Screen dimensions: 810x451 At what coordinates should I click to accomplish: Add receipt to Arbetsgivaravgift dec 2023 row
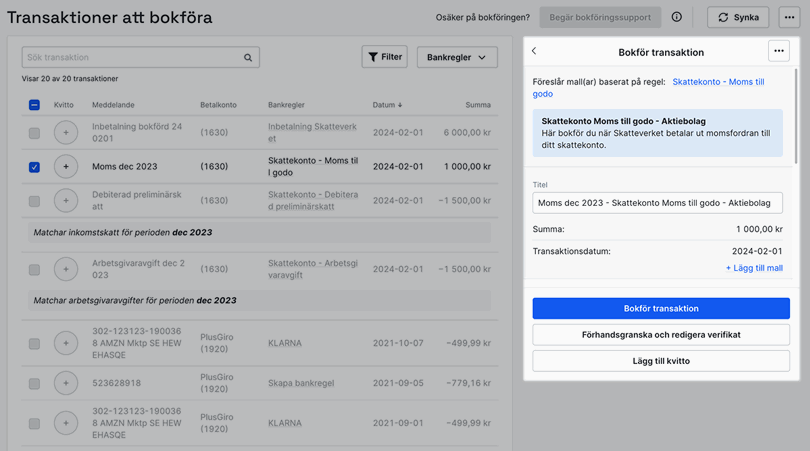click(x=66, y=269)
